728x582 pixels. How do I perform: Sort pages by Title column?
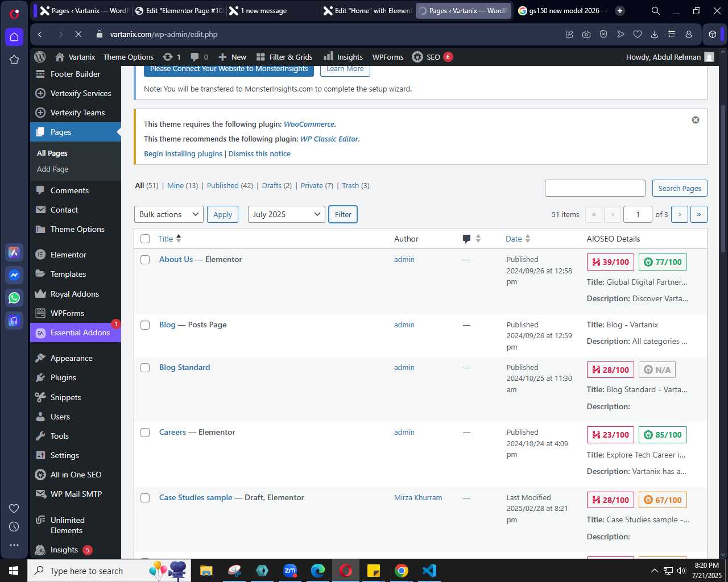169,239
